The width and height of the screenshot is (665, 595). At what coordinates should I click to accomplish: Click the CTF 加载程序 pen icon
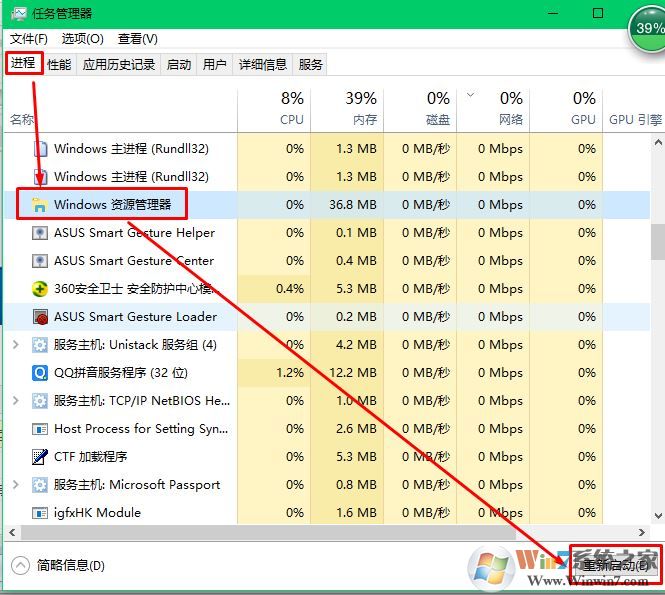40,457
